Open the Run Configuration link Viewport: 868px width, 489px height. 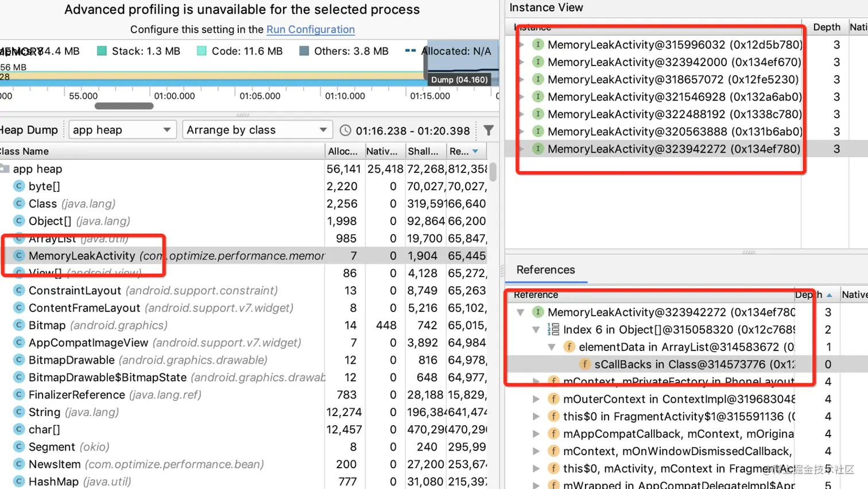point(310,29)
